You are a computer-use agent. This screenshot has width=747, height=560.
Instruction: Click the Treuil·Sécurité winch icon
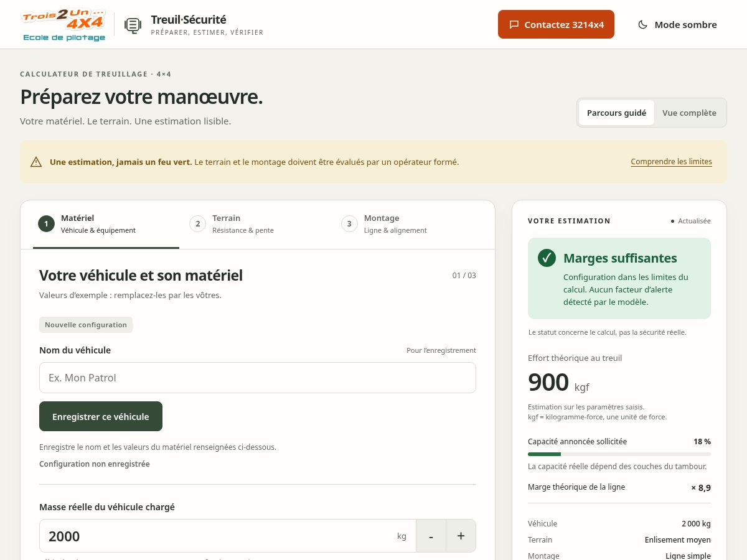tap(133, 25)
